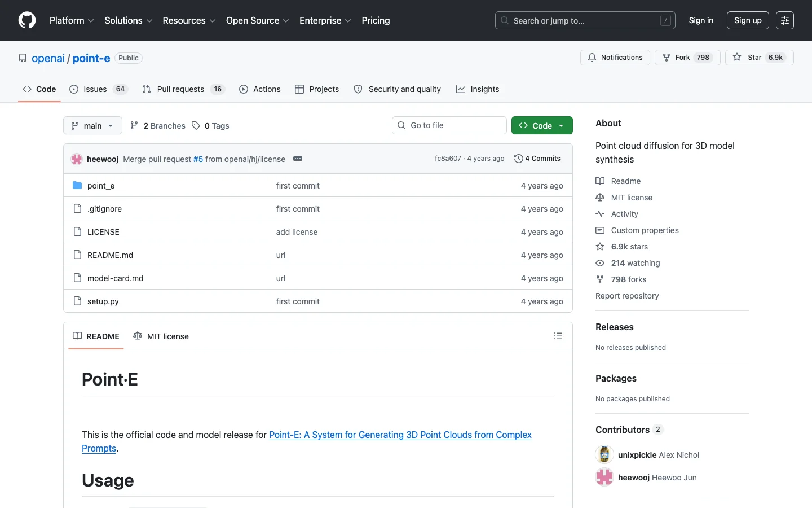Open the Issues tab
The image size is (812, 508).
click(99, 89)
